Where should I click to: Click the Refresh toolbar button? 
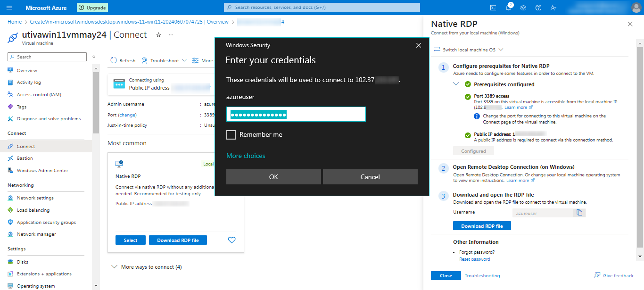click(123, 60)
